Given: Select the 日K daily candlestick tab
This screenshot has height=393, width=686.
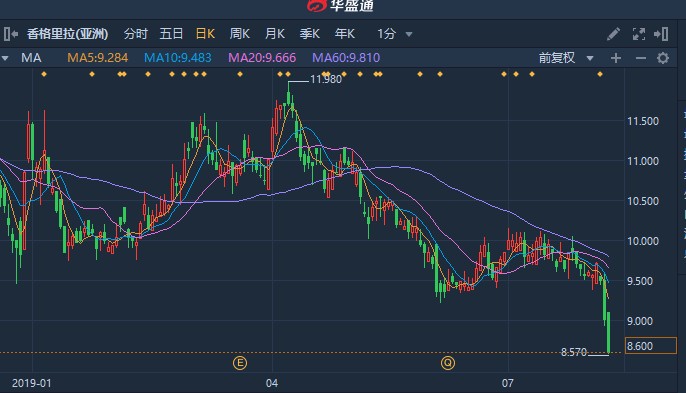Looking at the screenshot, I should tap(205, 34).
